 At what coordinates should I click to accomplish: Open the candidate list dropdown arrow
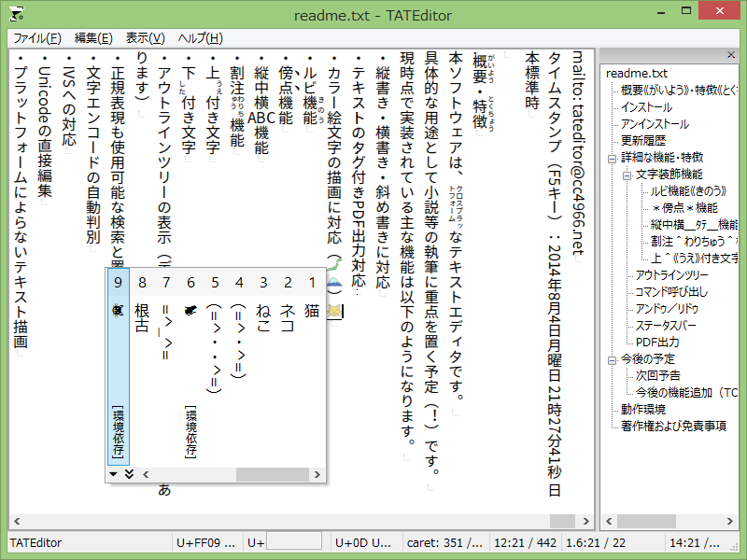pos(113,474)
